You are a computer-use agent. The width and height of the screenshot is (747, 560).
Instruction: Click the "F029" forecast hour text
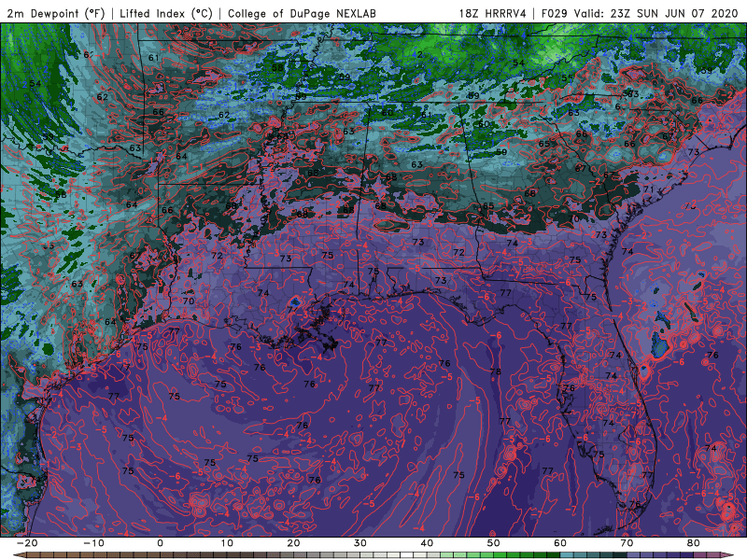555,13
